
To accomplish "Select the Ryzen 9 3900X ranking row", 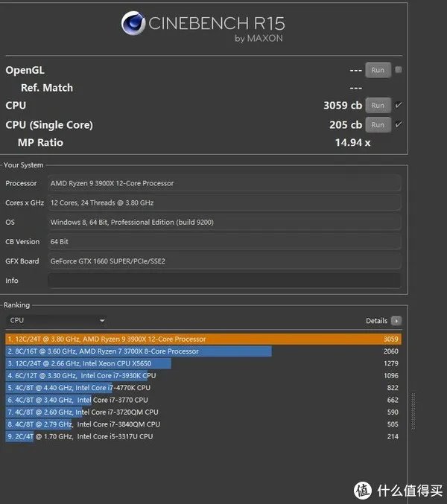I will point(203,339).
